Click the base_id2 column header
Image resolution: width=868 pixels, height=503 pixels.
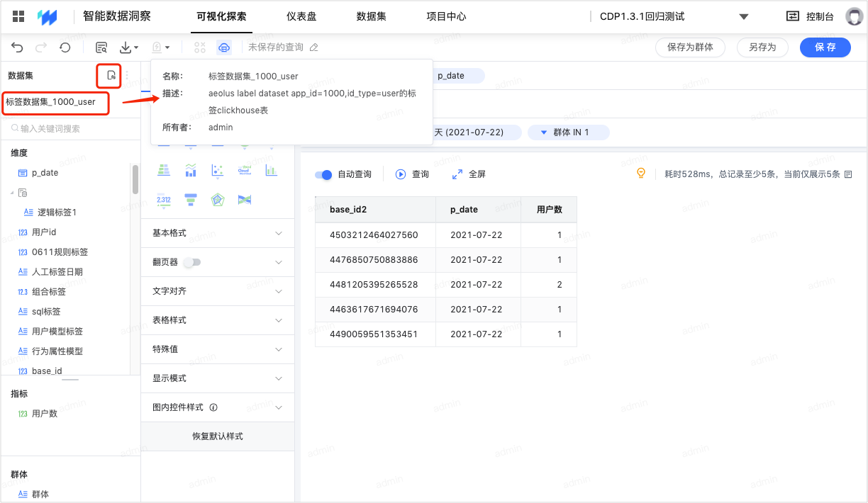click(375, 209)
